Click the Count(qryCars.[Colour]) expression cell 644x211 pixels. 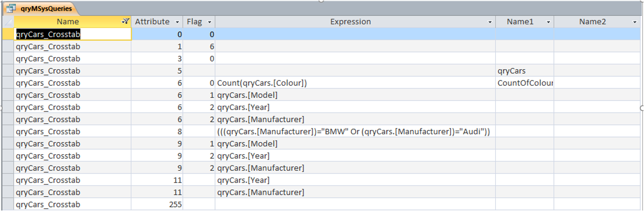pyautogui.click(x=355, y=83)
